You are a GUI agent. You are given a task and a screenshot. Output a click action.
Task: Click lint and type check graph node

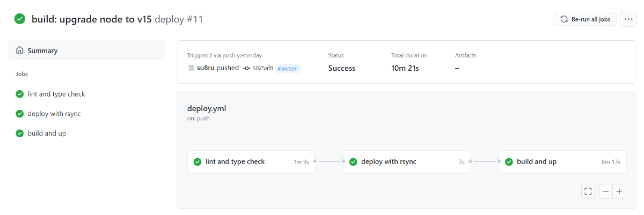coord(251,161)
